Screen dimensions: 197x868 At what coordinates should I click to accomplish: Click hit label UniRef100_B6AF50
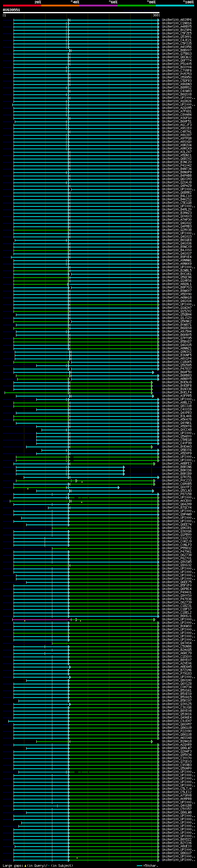(x=177, y=372)
